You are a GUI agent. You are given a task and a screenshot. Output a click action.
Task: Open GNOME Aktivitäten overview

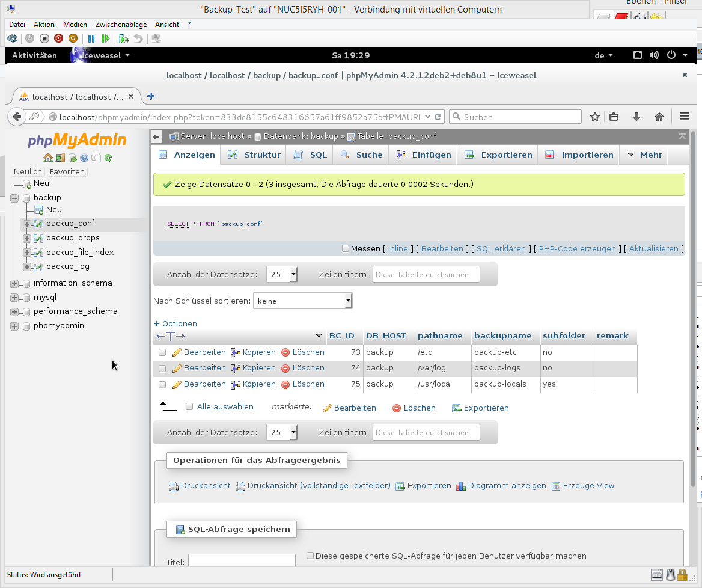(34, 55)
